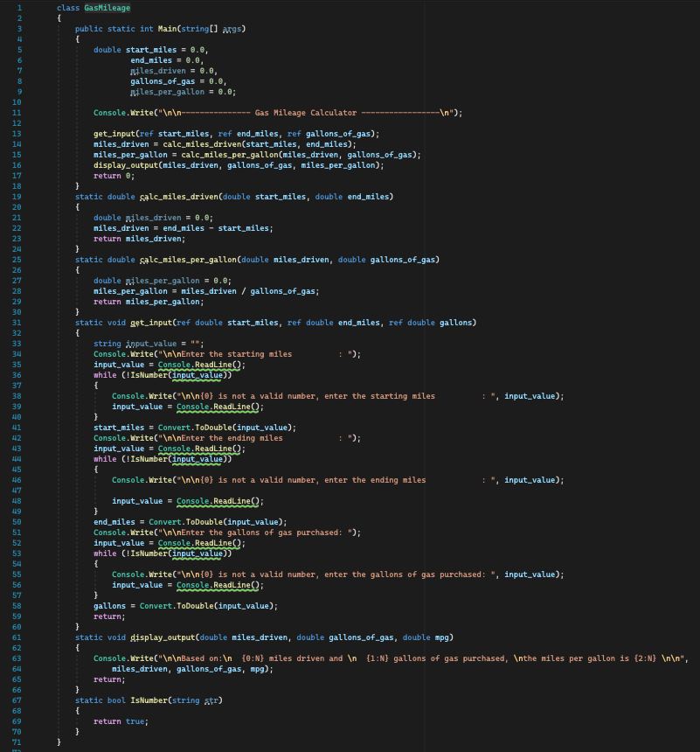This screenshot has width=700, height=752.
Task: Click the closing brace on line 71
Action: tap(59, 742)
